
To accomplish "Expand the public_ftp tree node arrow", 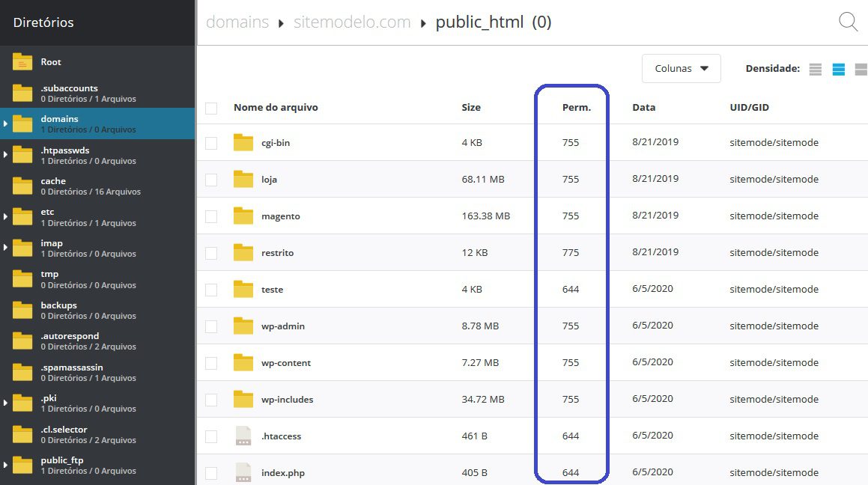I will (5, 465).
